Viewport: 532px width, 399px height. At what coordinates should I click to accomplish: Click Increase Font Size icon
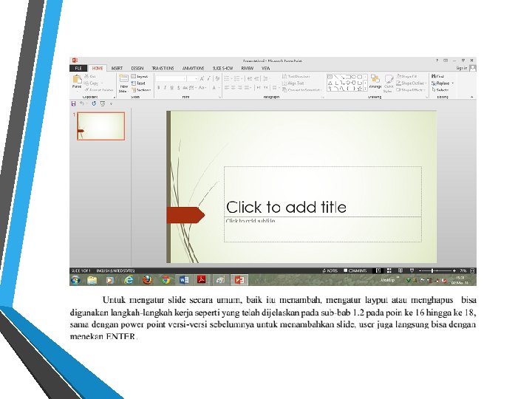tap(202, 79)
